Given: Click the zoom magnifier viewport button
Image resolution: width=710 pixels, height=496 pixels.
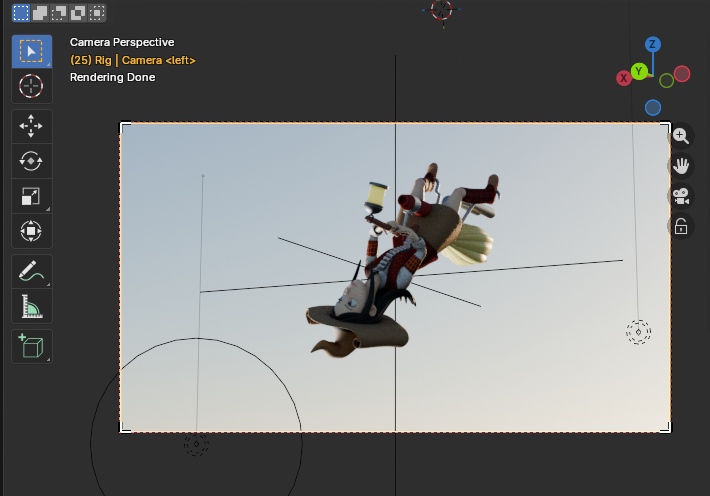Looking at the screenshot, I should (x=681, y=136).
